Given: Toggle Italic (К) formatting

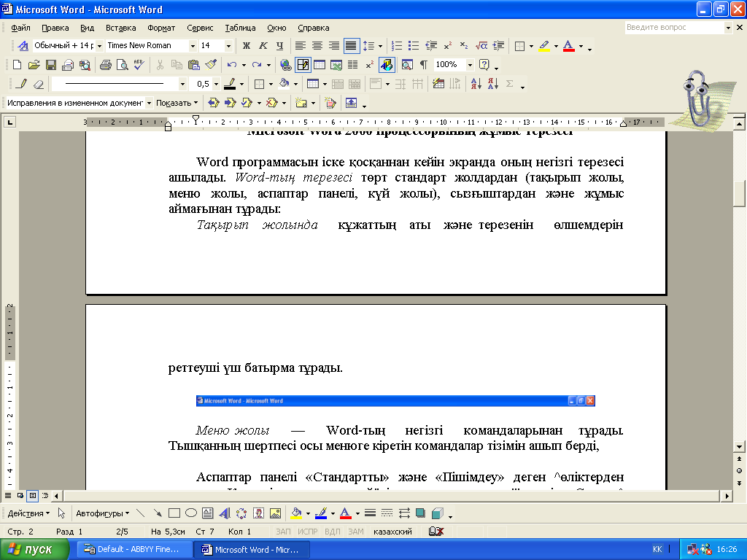Looking at the screenshot, I should [263, 46].
